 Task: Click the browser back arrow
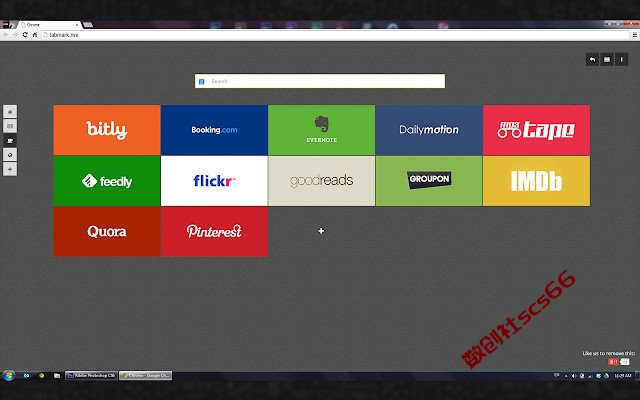pyautogui.click(x=6, y=35)
